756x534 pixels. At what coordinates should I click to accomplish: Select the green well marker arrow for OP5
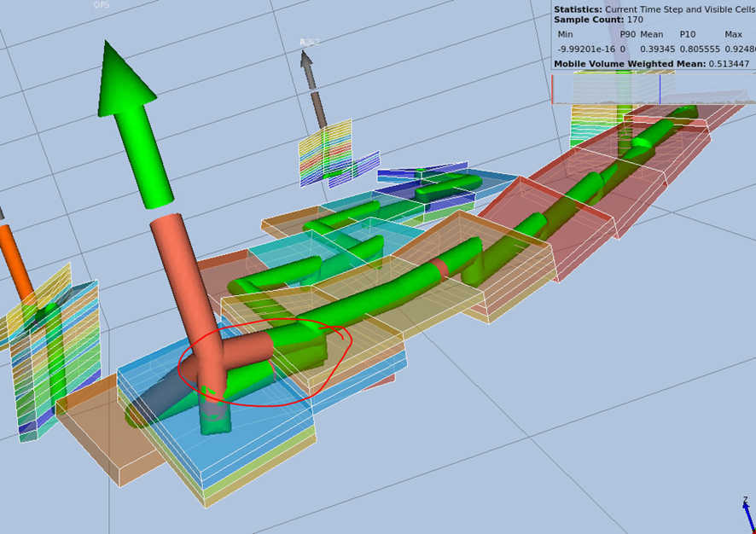tap(128, 102)
